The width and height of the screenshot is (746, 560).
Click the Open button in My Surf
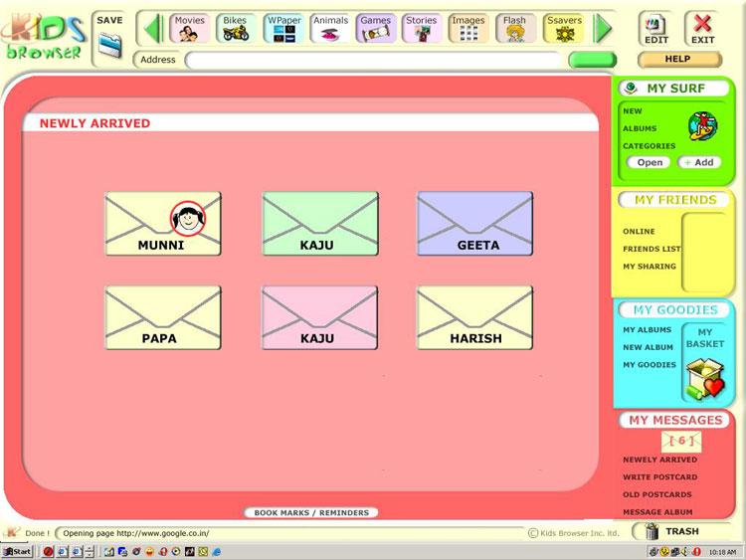click(649, 162)
